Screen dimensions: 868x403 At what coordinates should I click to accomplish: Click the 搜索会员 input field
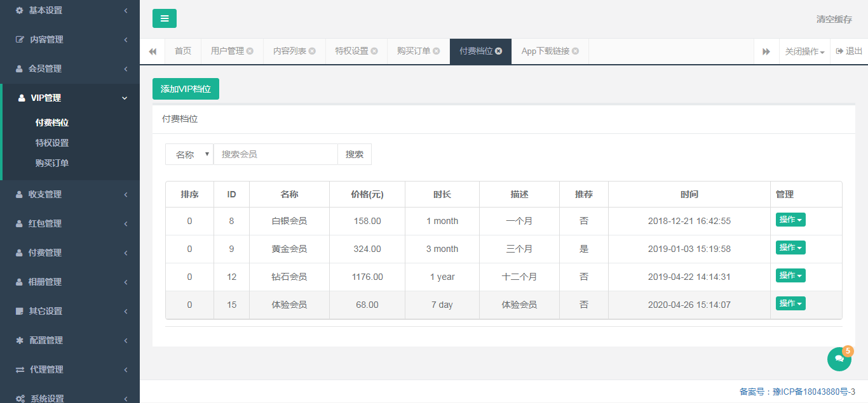click(x=275, y=154)
